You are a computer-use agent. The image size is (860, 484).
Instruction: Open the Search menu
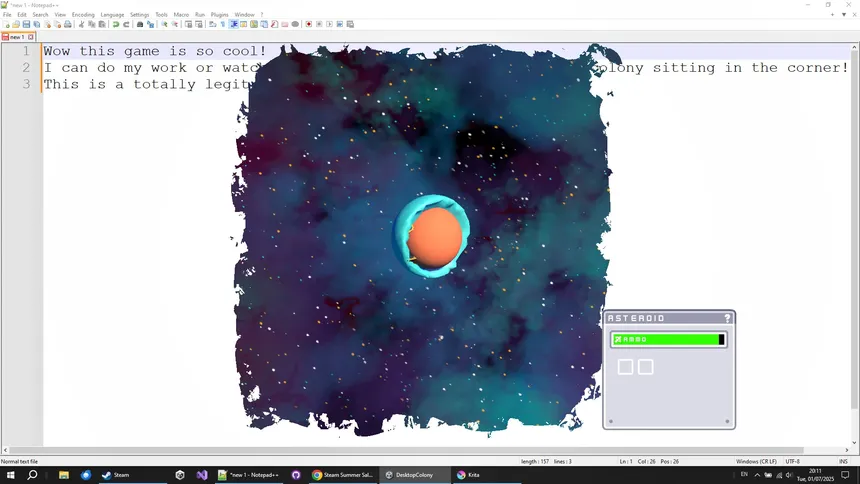pyautogui.click(x=40, y=15)
